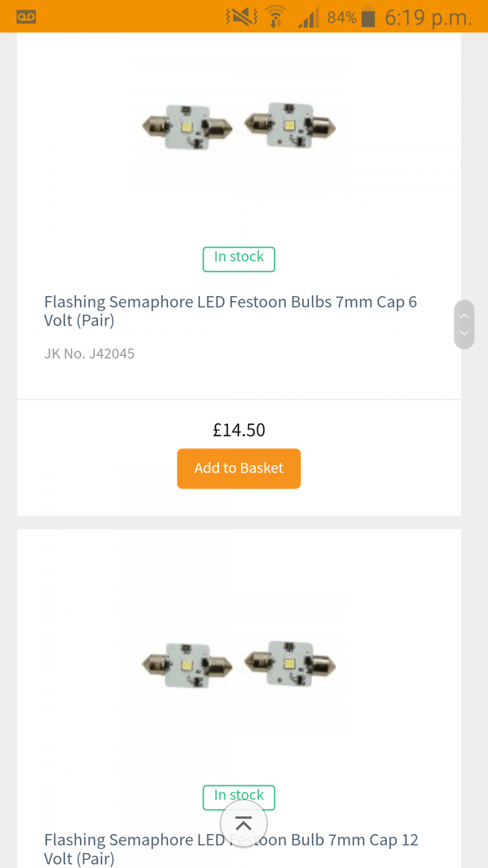Click the back-to-top arrow button

coord(243,824)
